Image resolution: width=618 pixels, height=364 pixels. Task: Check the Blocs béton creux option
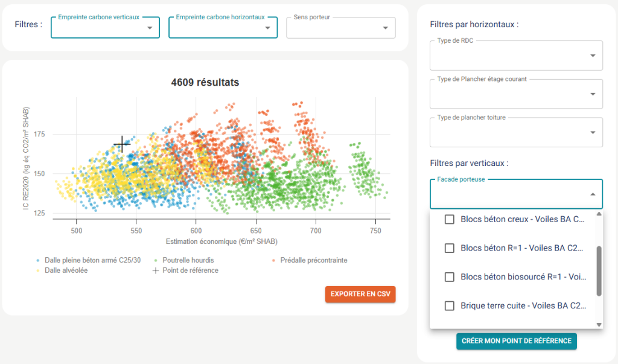[x=450, y=220]
